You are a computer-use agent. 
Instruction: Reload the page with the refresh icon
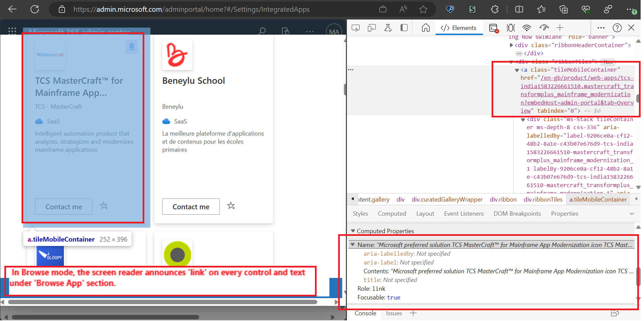[x=35, y=9]
